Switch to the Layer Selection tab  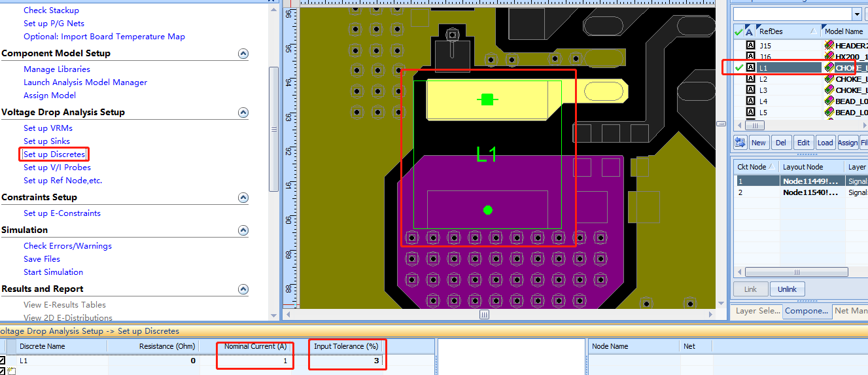click(757, 311)
